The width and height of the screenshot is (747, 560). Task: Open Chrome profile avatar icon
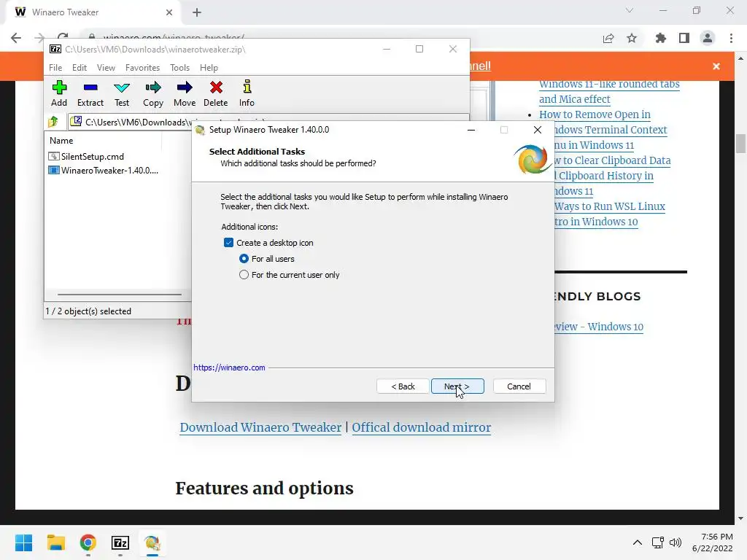[x=708, y=38]
